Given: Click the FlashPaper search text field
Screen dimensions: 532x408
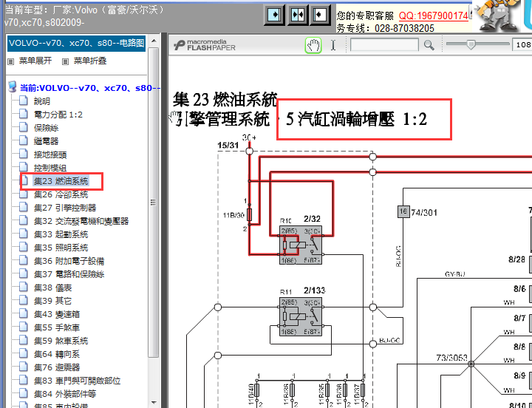Looking at the screenshot, I should pyautogui.click(x=384, y=45).
